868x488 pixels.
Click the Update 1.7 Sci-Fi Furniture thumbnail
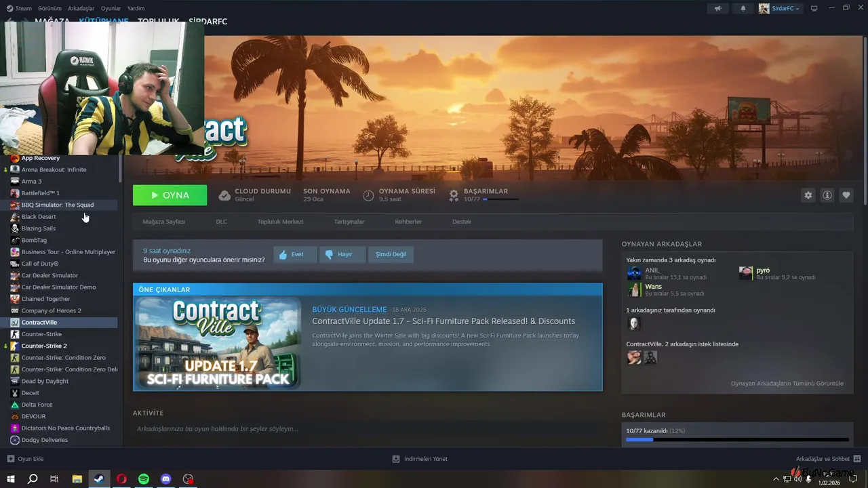click(217, 344)
